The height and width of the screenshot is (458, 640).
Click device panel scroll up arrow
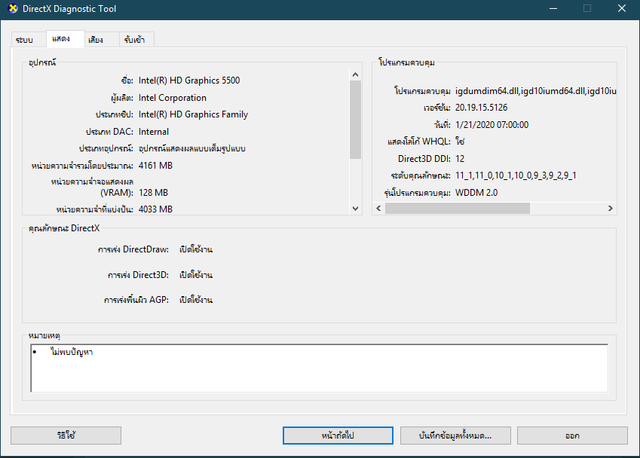tap(355, 75)
